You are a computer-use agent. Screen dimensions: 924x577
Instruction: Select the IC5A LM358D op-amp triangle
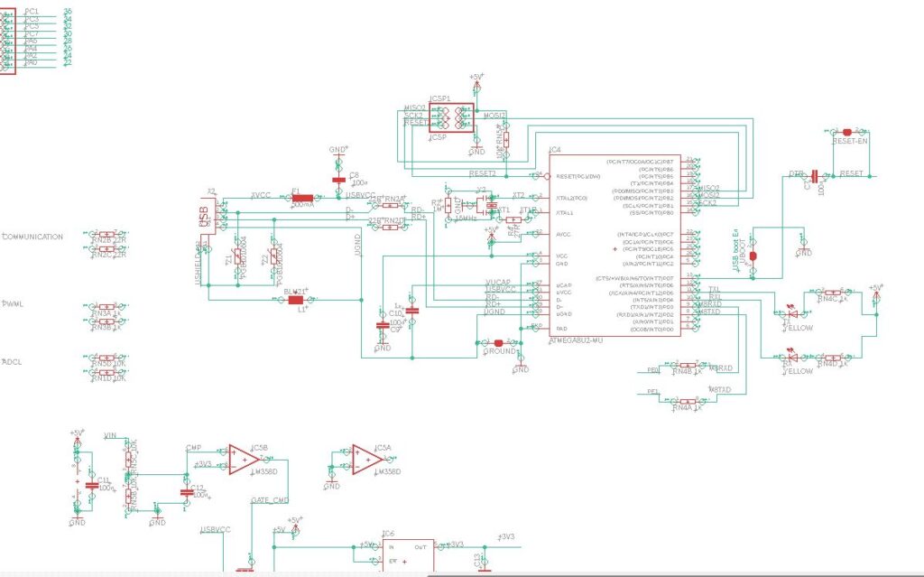[365, 459]
